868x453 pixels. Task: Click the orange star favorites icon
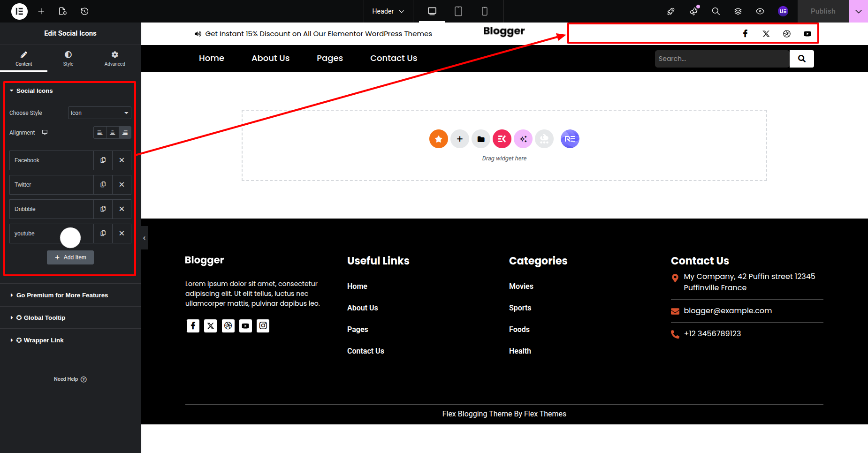[438, 139]
